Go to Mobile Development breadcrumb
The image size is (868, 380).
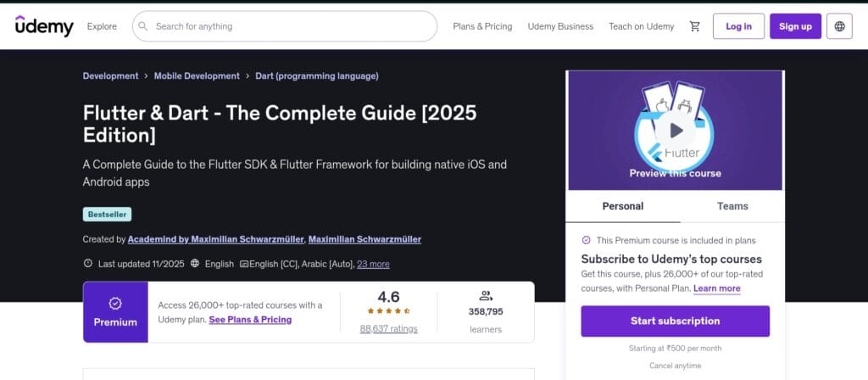(197, 75)
